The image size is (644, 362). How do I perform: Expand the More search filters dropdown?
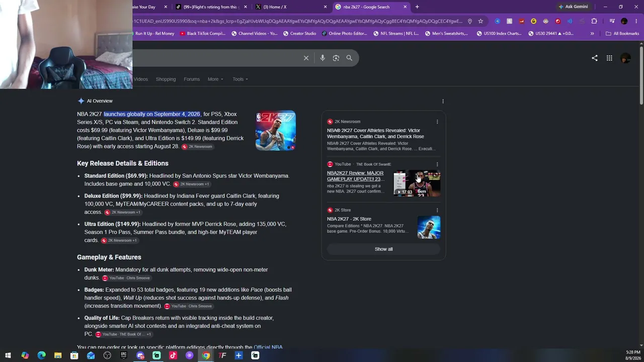(x=215, y=79)
